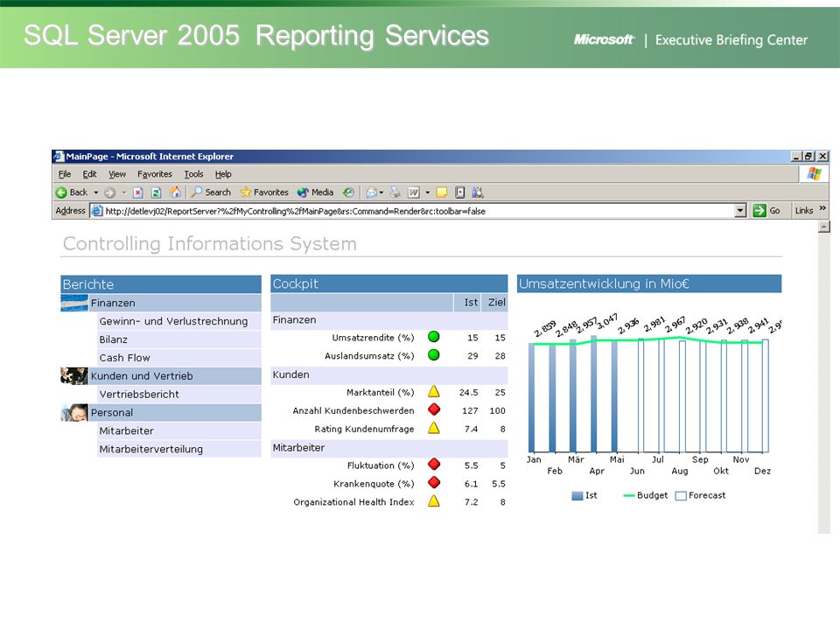Refresh the page with the toolbar Refresh icon
Image resolution: width=840 pixels, height=630 pixels.
(156, 192)
